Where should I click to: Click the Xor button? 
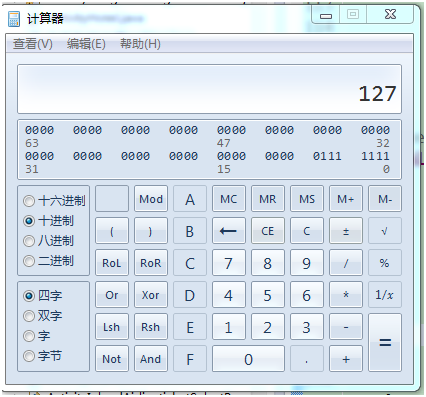tap(151, 295)
